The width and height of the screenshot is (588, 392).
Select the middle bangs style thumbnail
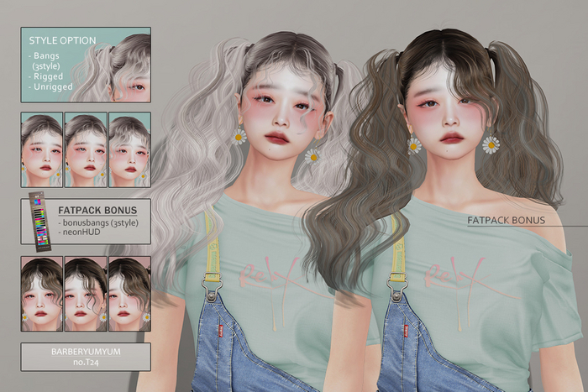coord(86,149)
